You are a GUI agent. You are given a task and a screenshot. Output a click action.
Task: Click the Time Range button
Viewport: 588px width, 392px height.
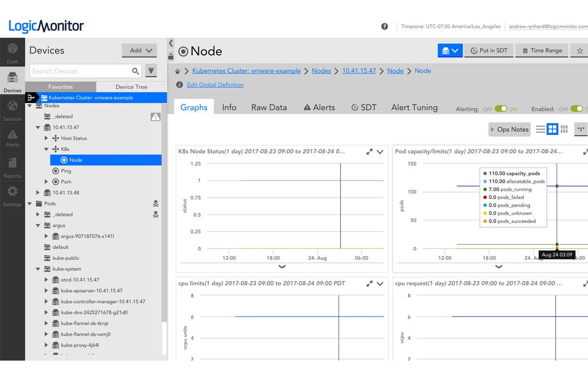pos(541,50)
